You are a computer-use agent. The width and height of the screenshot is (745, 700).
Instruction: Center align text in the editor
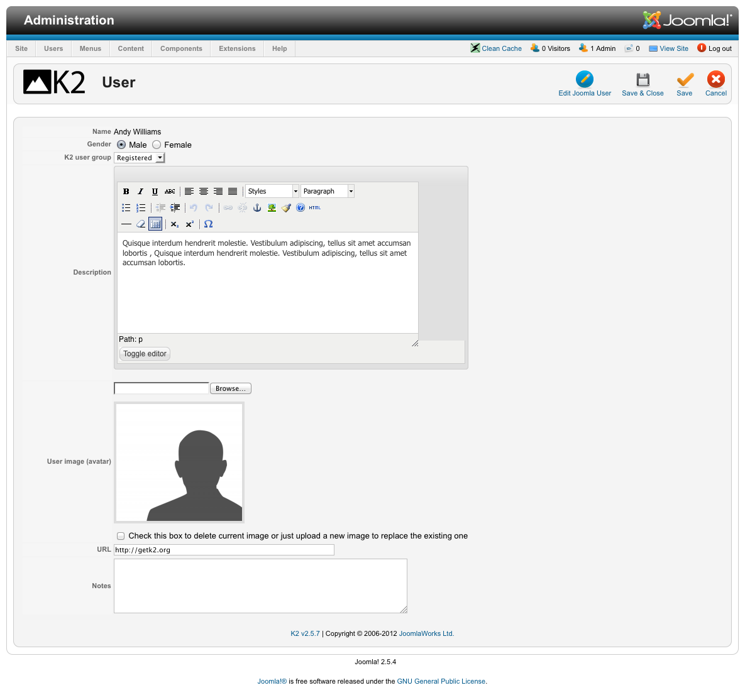203,192
